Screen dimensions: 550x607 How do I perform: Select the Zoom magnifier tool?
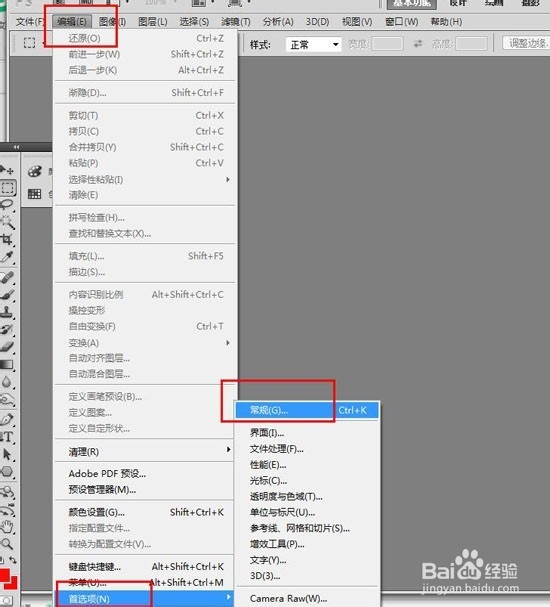pos(7,544)
